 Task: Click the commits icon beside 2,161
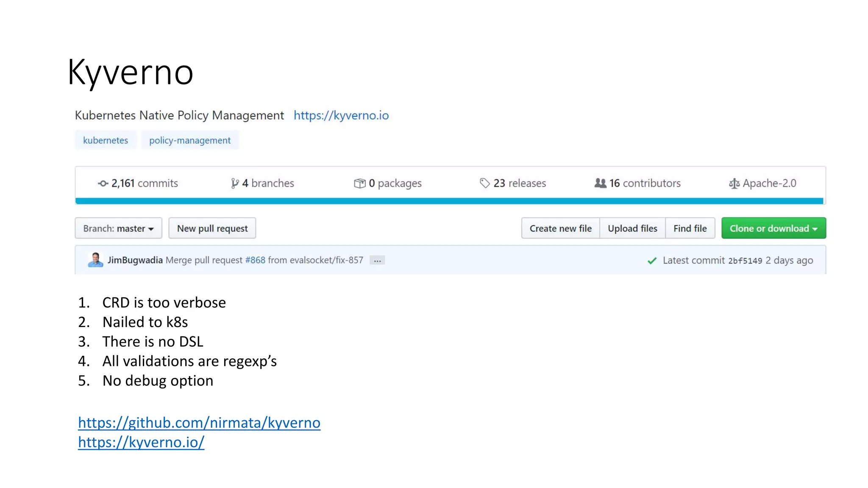[x=103, y=183]
